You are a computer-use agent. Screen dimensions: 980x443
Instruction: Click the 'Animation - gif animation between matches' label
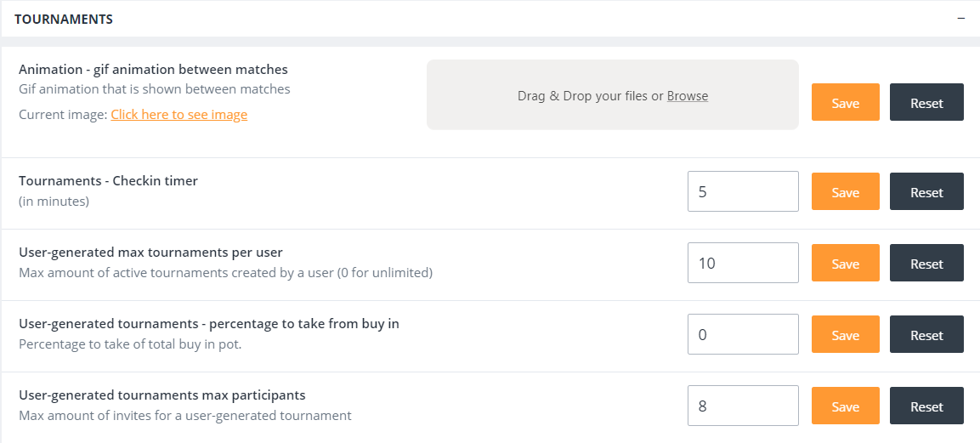click(x=153, y=69)
